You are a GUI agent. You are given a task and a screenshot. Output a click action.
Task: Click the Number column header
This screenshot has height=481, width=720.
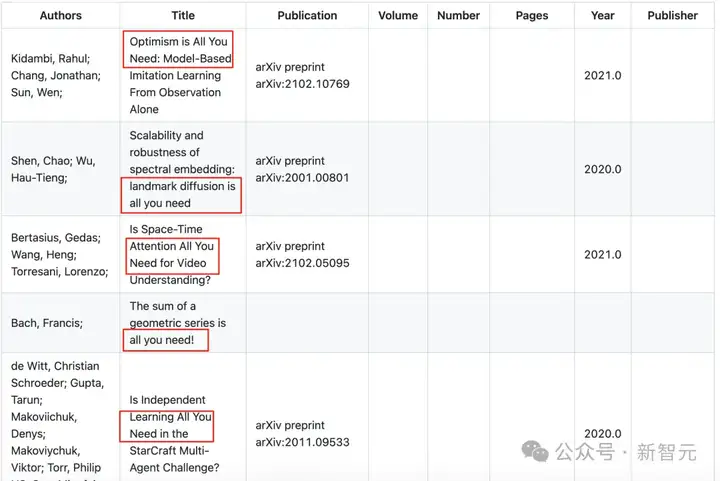pyautogui.click(x=458, y=16)
